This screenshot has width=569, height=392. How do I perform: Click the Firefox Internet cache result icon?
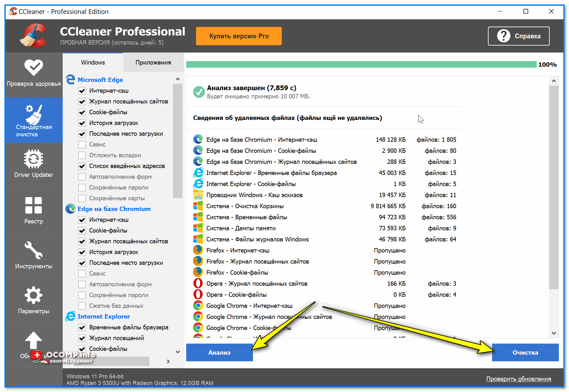[198, 250]
